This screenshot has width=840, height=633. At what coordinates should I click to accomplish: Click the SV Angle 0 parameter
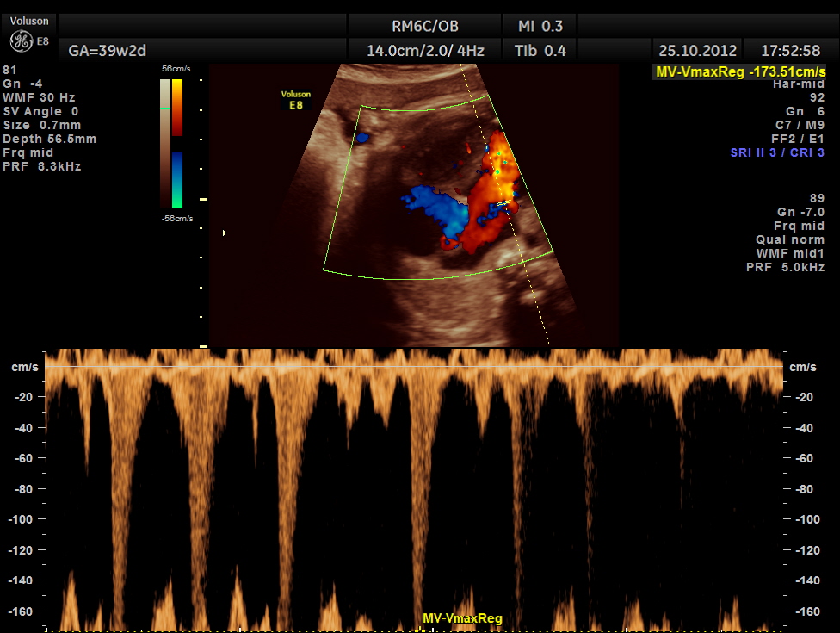[x=40, y=111]
